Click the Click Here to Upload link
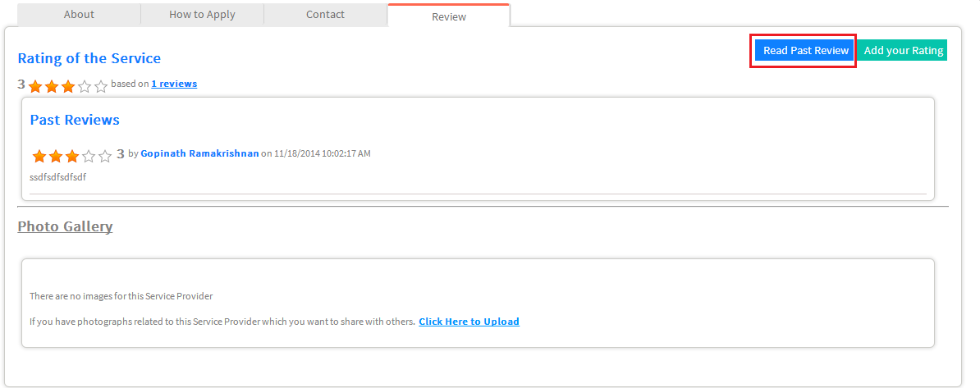 [x=469, y=322]
